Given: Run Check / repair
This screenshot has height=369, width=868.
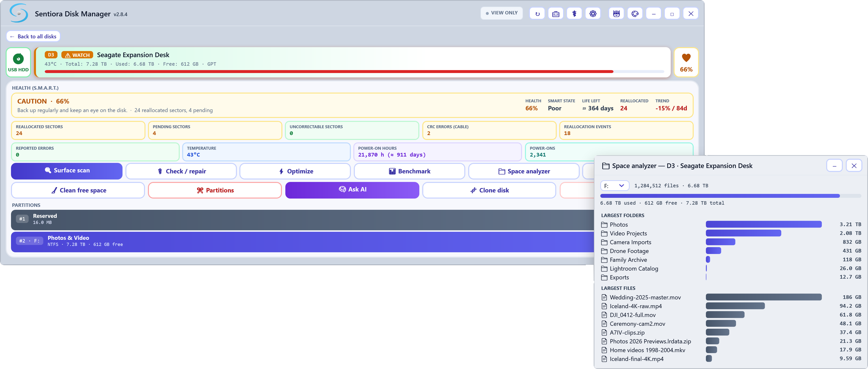Looking at the screenshot, I should tap(181, 171).
